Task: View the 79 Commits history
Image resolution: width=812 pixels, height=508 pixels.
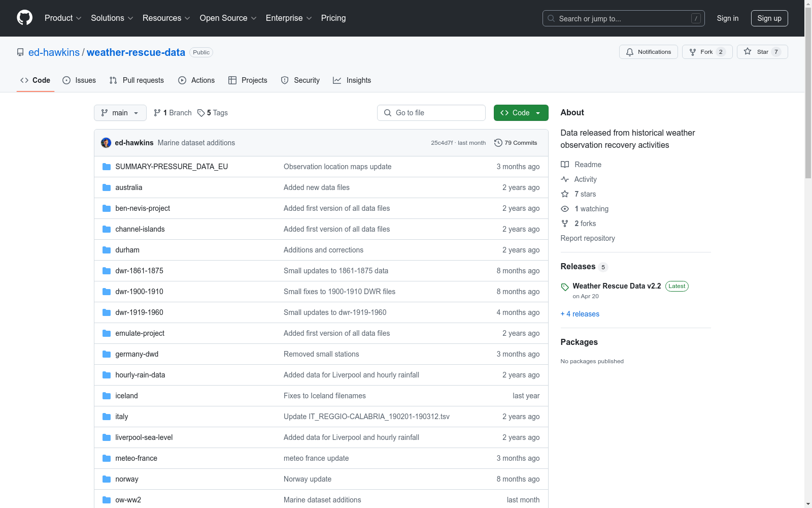Action: 516,143
